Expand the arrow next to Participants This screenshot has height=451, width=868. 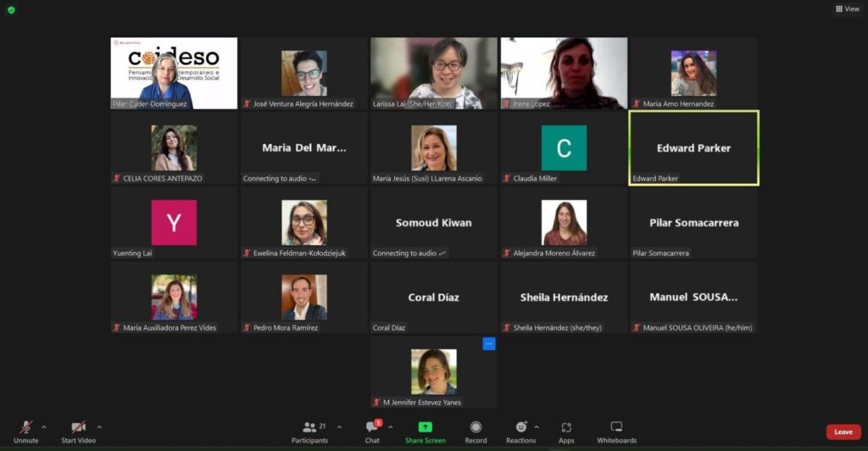[340, 426]
